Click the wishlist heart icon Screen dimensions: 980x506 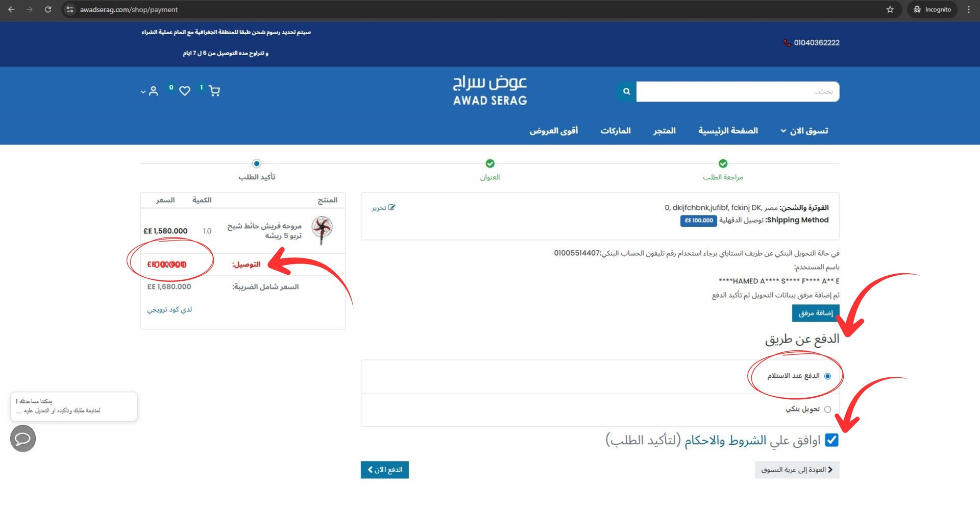point(184,90)
